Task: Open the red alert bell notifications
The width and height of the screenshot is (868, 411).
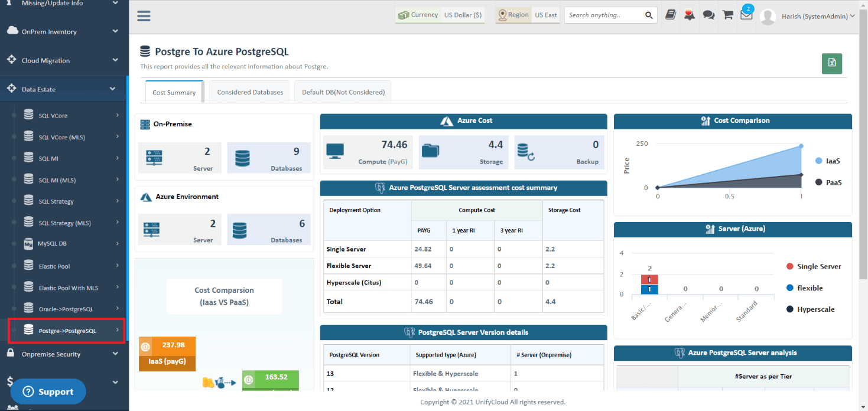Action: [x=689, y=15]
